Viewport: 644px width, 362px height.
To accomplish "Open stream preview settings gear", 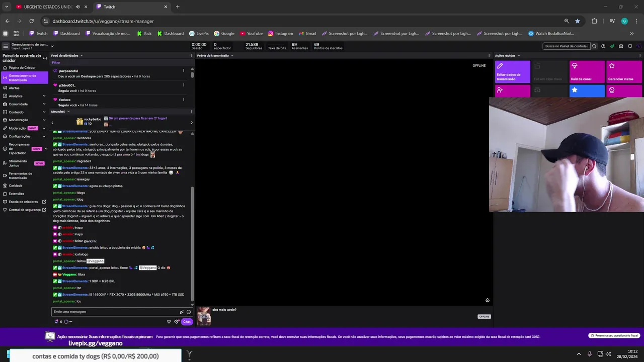I will pyautogui.click(x=487, y=300).
